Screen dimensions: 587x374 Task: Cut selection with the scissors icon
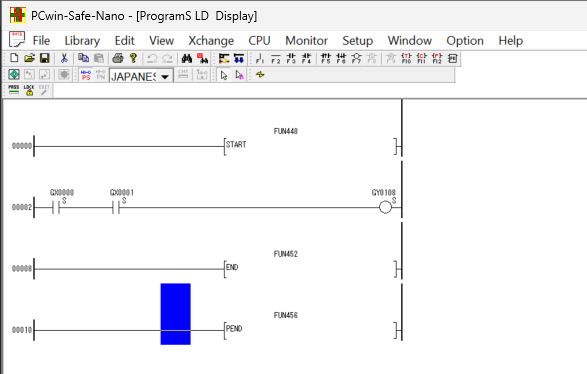coord(64,58)
